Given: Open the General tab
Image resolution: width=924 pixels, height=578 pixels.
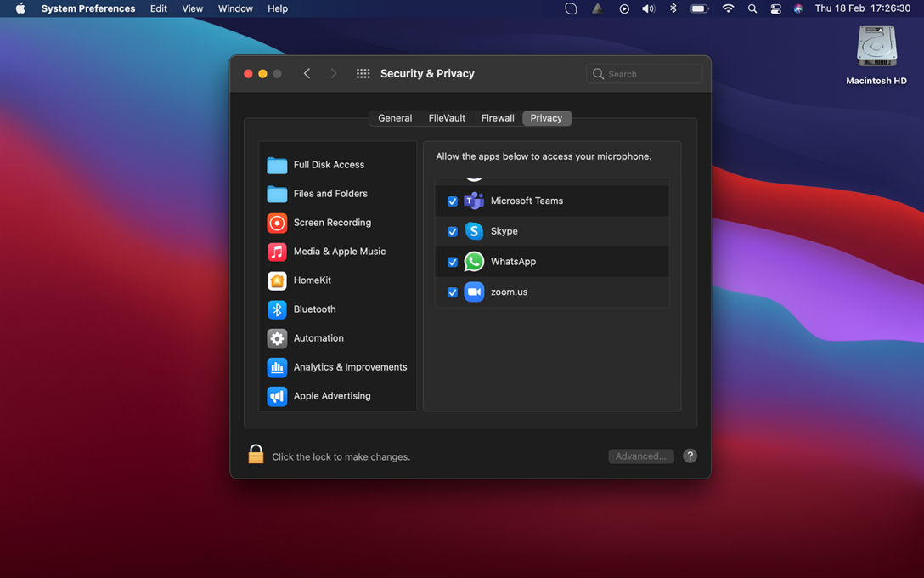Looking at the screenshot, I should pyautogui.click(x=395, y=118).
